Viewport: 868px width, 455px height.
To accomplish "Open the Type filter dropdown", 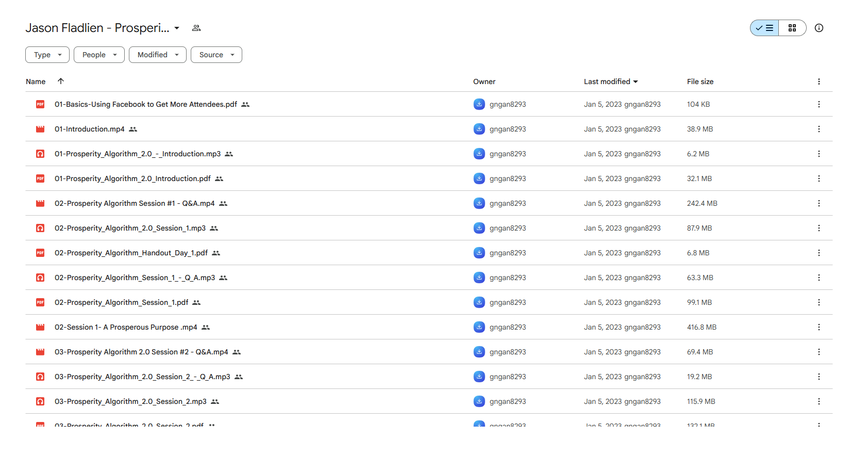I will (x=47, y=55).
